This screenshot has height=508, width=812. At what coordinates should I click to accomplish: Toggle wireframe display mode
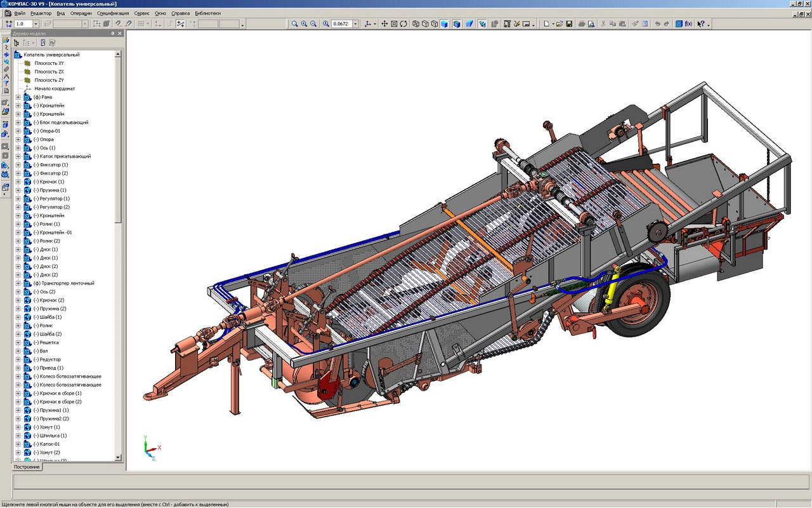tap(416, 24)
